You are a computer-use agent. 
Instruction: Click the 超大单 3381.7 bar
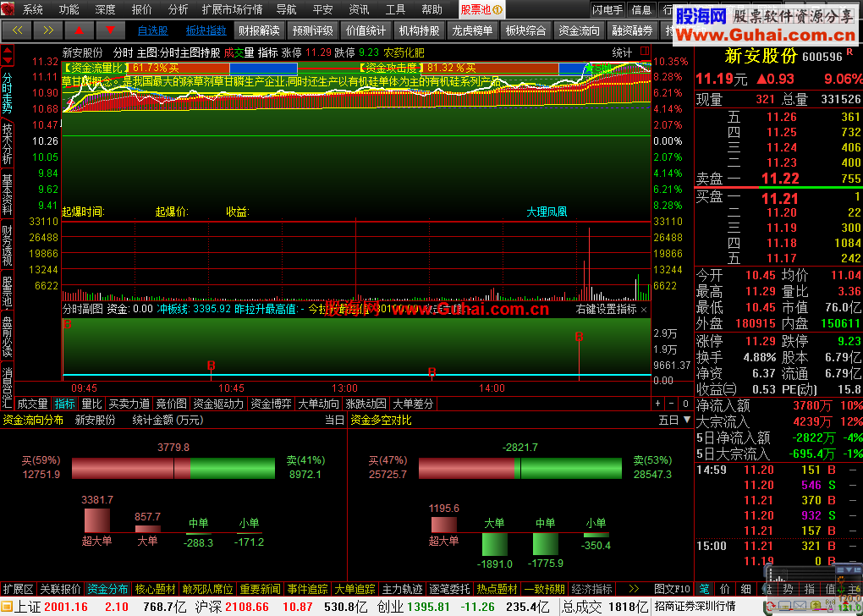coord(96,520)
